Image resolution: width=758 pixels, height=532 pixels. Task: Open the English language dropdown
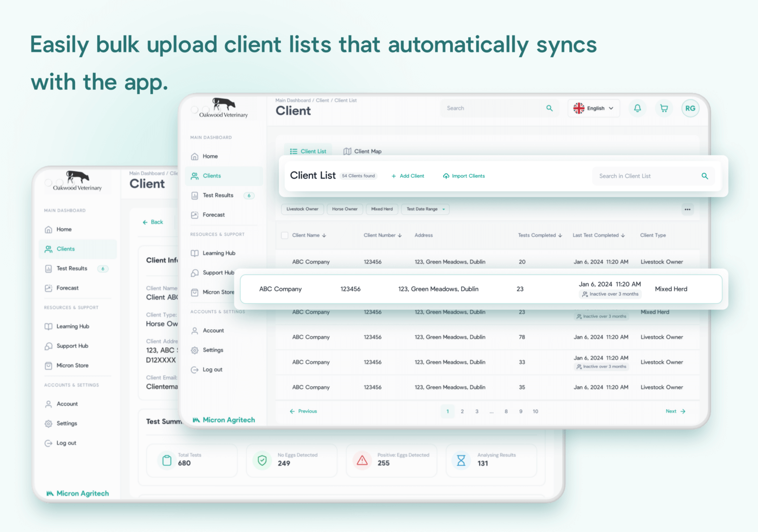tap(594, 108)
